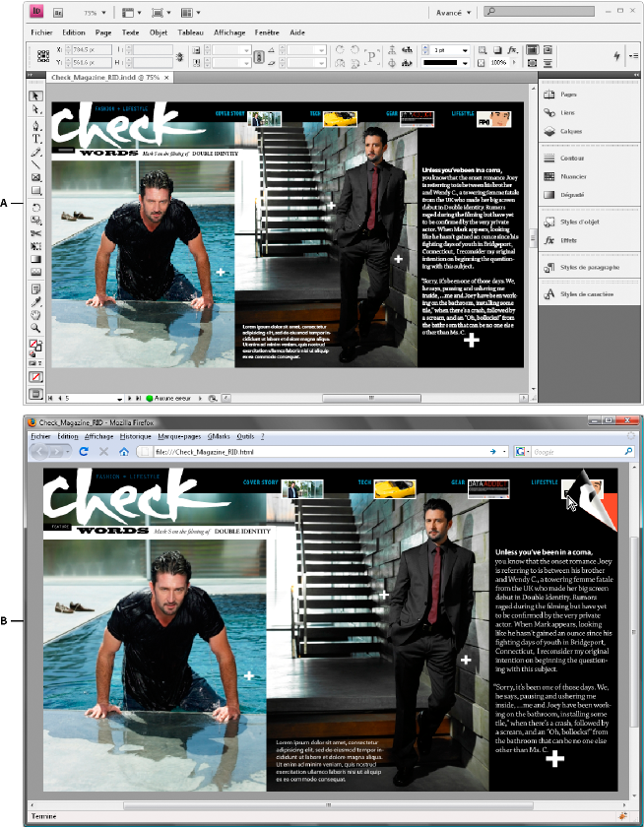
Task: Close the Check_Magazine_RID.indd document tab
Action: [166, 77]
